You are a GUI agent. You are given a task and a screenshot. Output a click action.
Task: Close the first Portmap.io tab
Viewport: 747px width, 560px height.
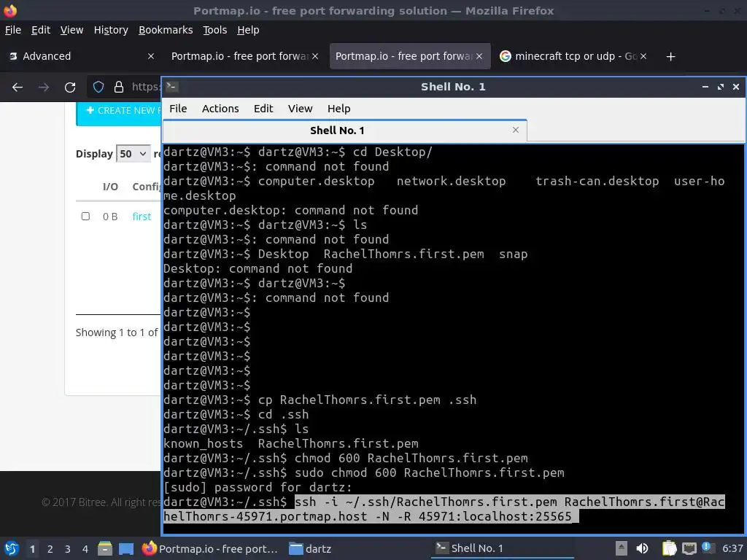[315, 56]
